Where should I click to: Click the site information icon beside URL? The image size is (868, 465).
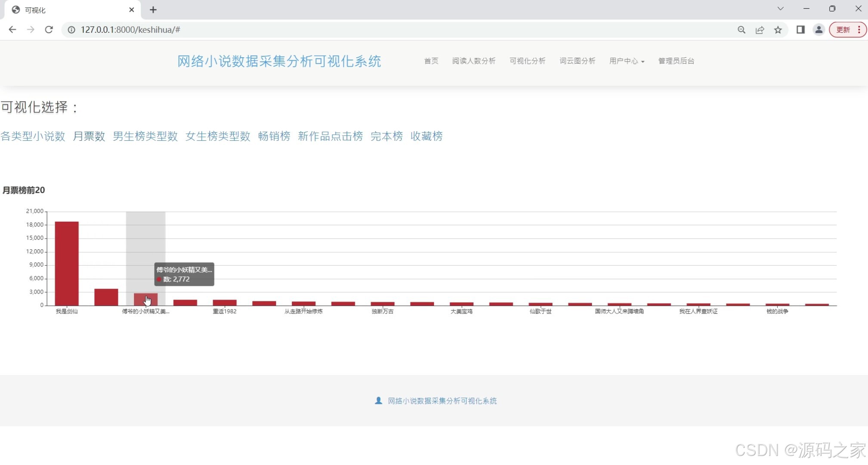pos(71,30)
